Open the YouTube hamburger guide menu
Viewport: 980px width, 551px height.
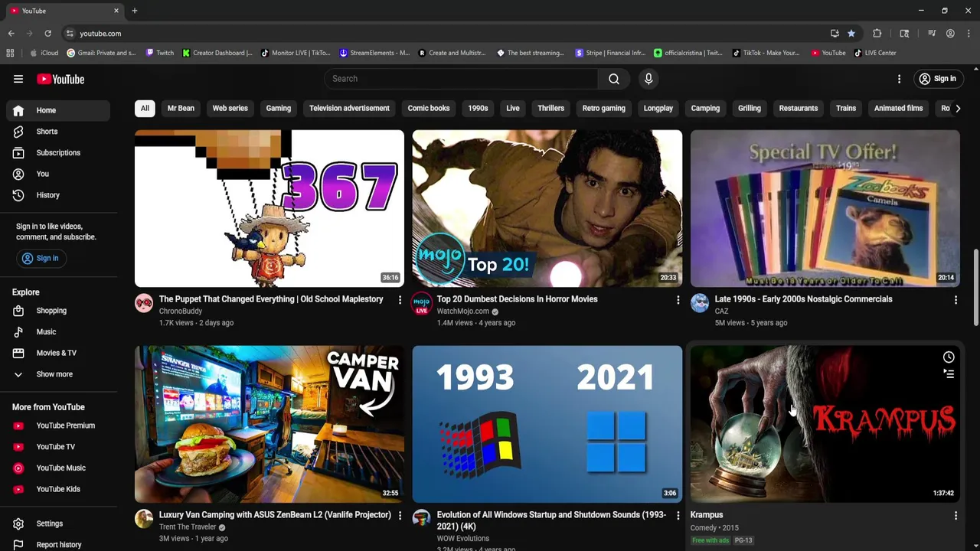click(18, 79)
